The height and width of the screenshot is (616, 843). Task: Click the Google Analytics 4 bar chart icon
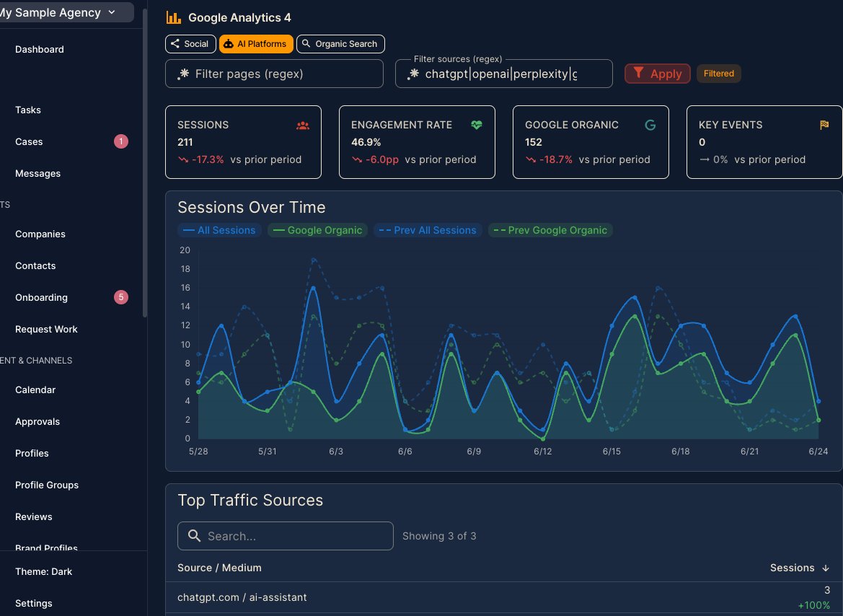pyautogui.click(x=173, y=18)
